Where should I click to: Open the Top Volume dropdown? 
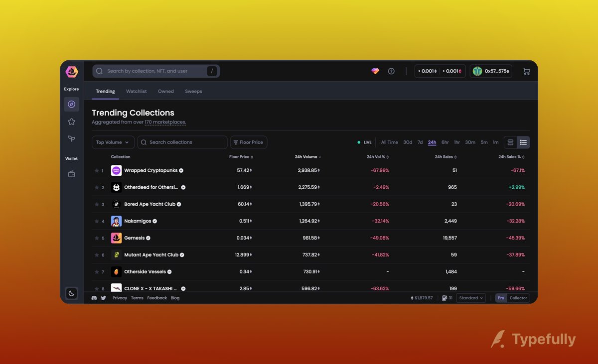coord(113,142)
